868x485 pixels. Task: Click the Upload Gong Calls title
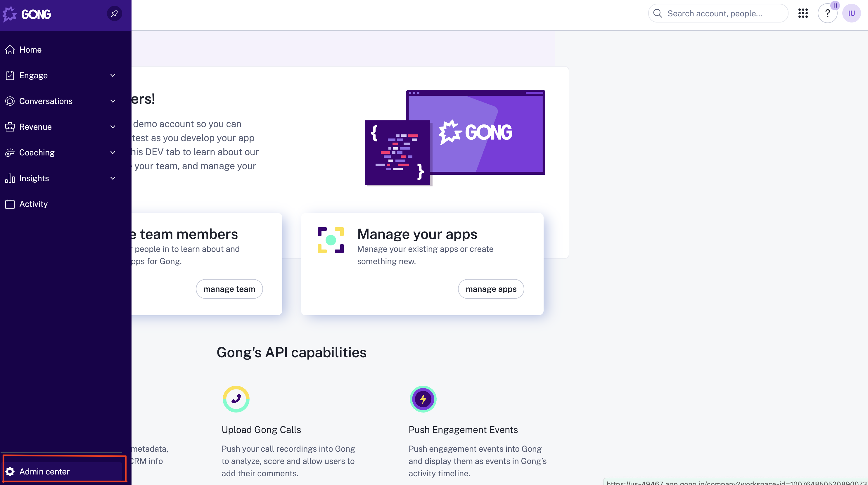pyautogui.click(x=261, y=430)
